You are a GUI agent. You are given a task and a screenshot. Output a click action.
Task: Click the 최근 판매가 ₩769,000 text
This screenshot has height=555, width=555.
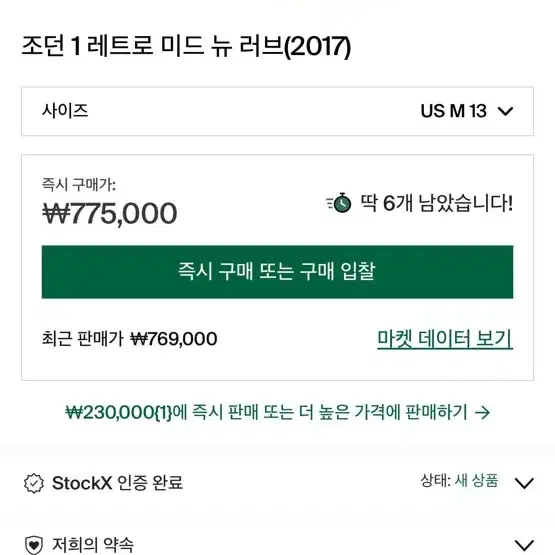tap(130, 339)
